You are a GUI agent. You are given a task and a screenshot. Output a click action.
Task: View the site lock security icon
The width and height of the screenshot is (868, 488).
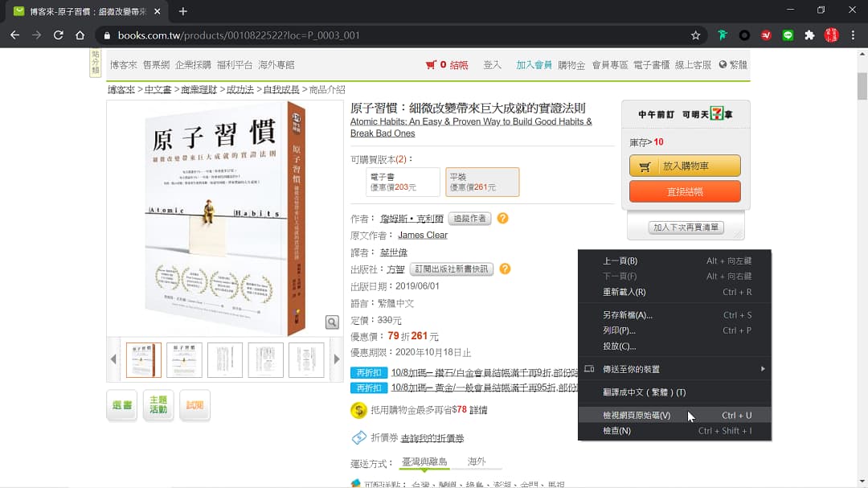[x=107, y=35]
